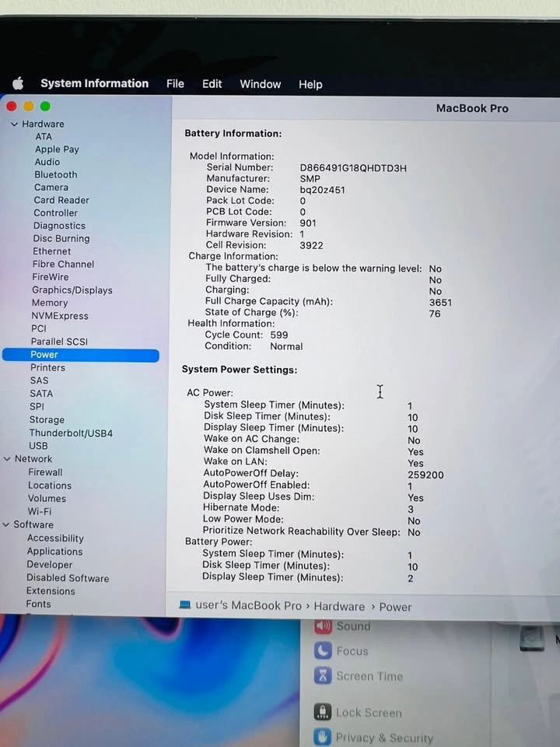Click the battery serial number D866491G18QHDTD3H
The height and width of the screenshot is (747, 560).
click(353, 168)
